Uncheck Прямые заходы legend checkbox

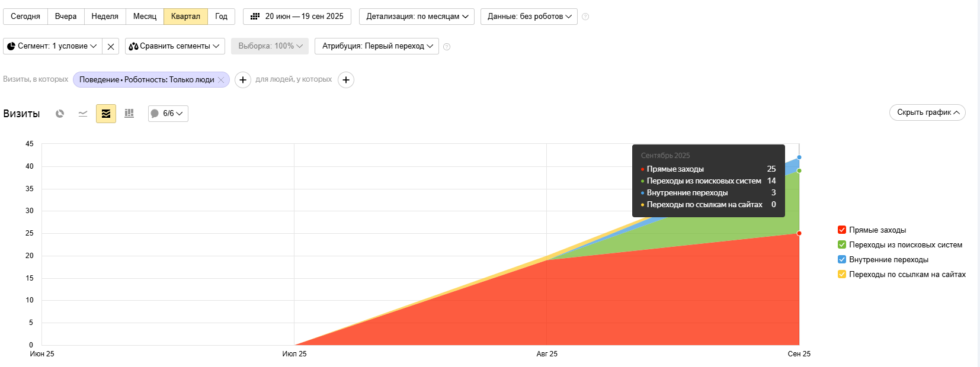[842, 230]
